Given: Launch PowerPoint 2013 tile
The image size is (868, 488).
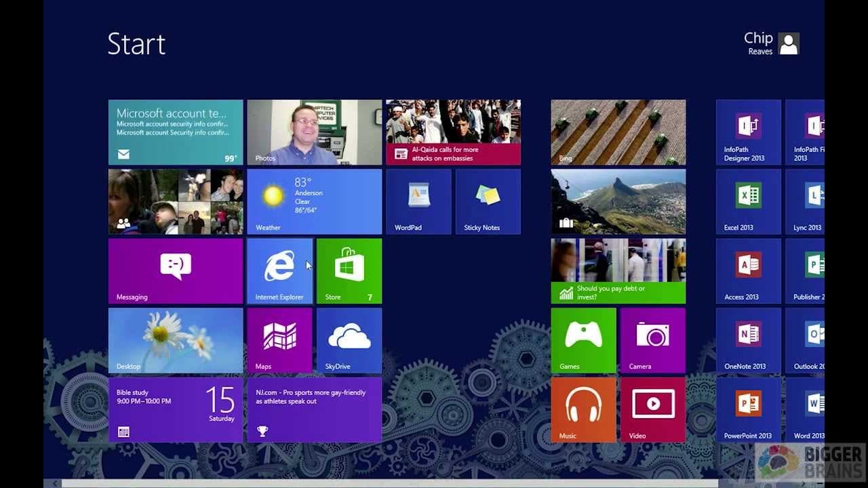Looking at the screenshot, I should pos(749,410).
